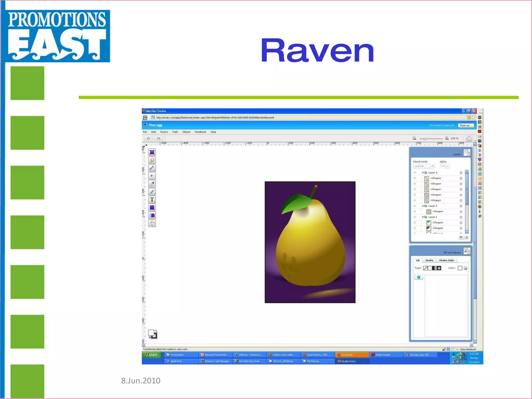Click the Redo arrow button
The height and width of the screenshot is (399, 532).
[158, 138]
